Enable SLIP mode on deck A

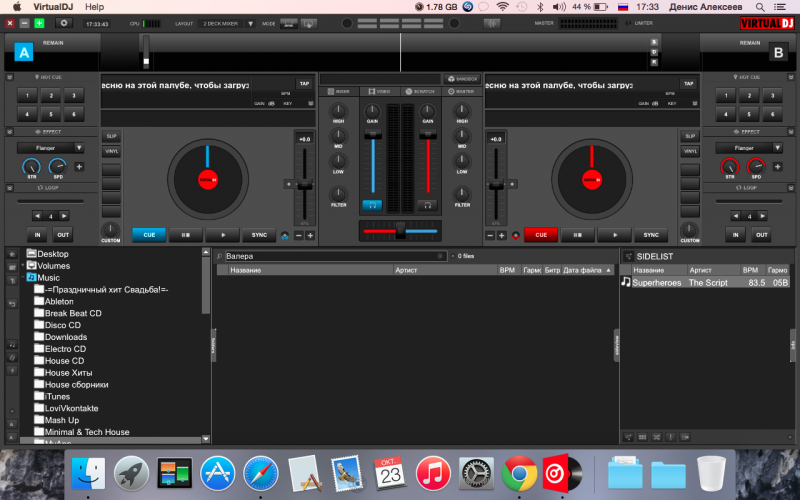click(x=111, y=136)
